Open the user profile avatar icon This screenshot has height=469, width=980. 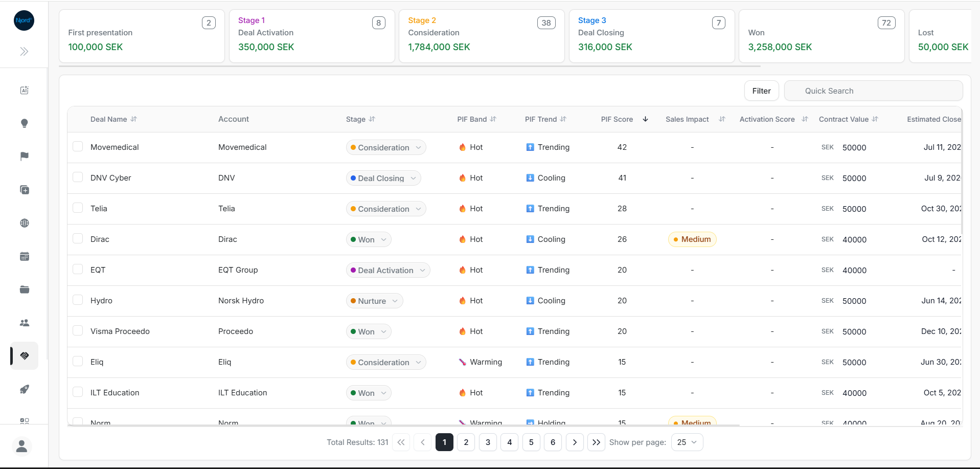tap(21, 446)
